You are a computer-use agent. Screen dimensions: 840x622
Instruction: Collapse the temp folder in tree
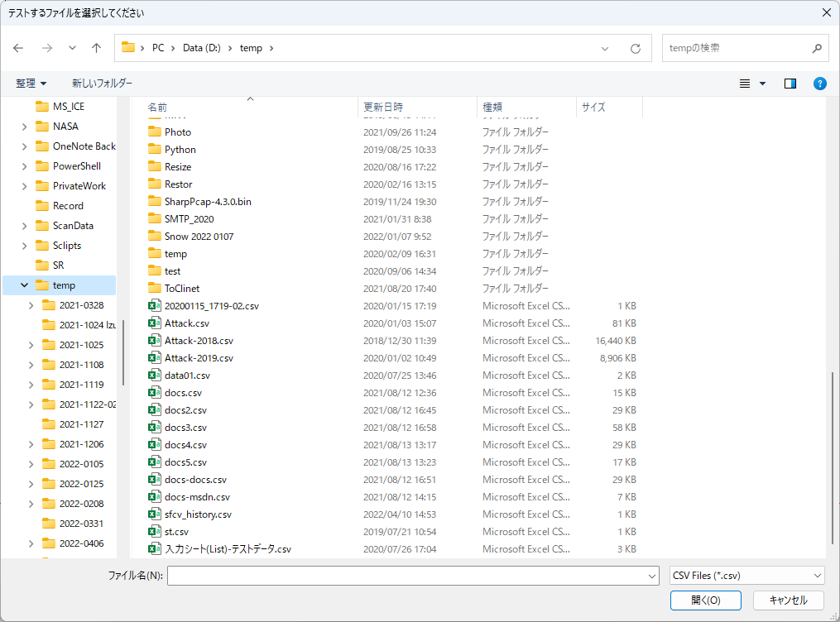[24, 285]
